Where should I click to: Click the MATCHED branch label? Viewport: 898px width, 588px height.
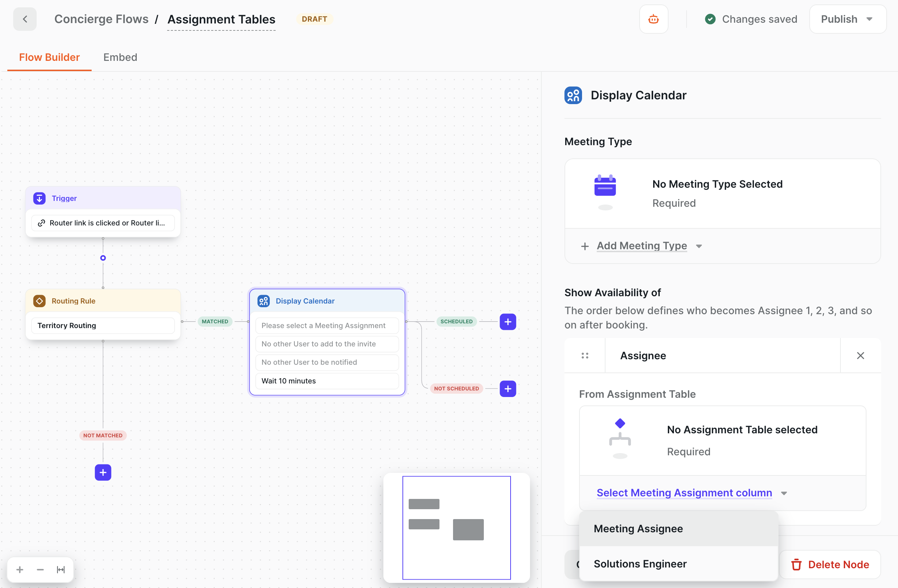click(x=215, y=321)
